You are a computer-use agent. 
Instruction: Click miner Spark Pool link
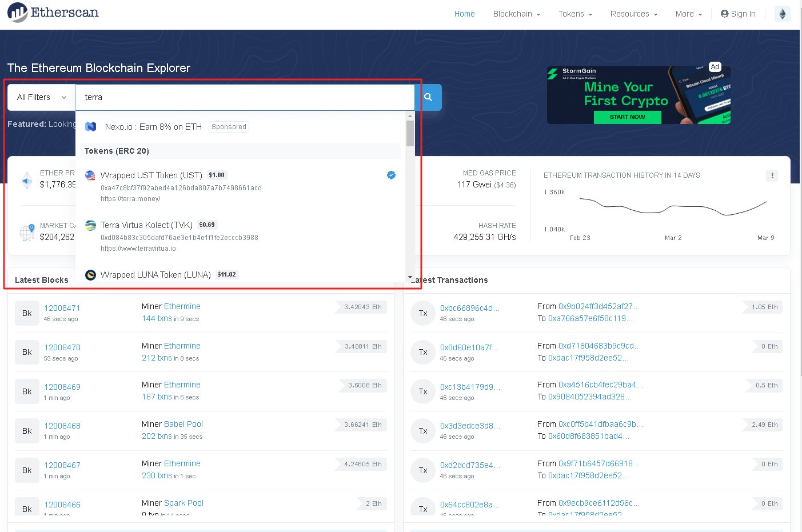[183, 503]
